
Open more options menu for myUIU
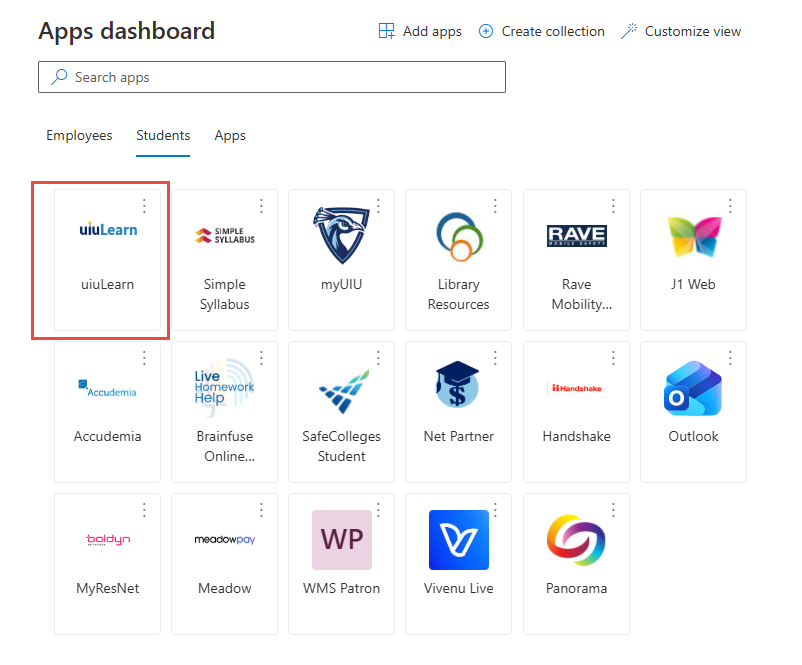click(x=378, y=206)
